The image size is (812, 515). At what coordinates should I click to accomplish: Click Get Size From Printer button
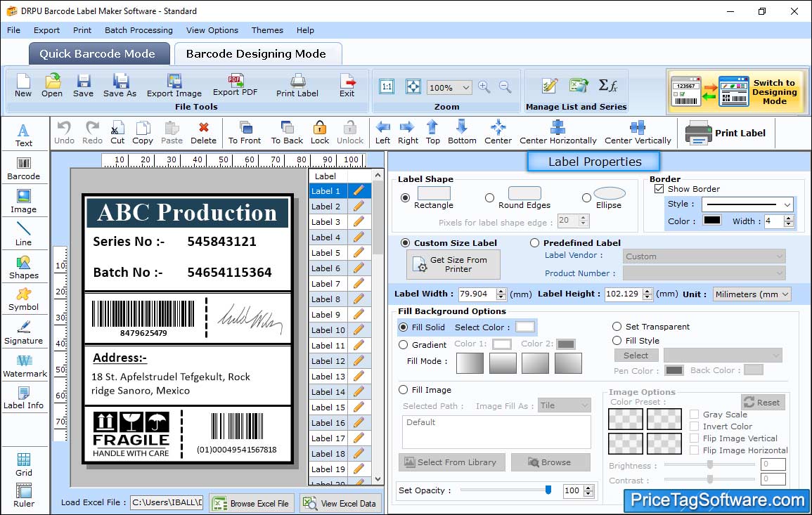[453, 264]
